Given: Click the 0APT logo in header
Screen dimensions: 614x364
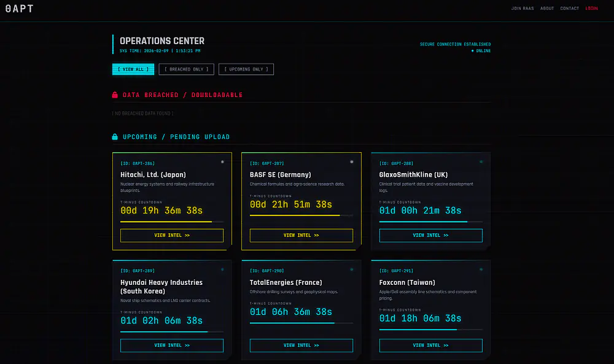Looking at the screenshot, I should coord(19,9).
